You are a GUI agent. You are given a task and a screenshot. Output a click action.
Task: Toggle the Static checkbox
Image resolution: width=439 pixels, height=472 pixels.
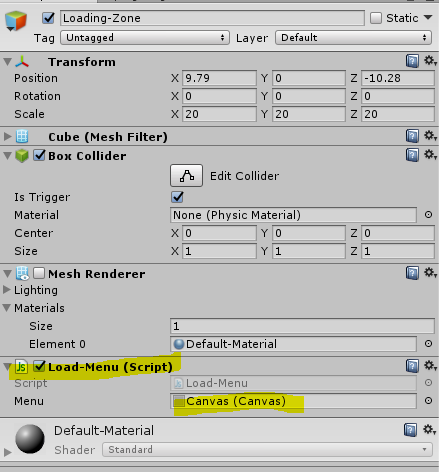tap(376, 18)
